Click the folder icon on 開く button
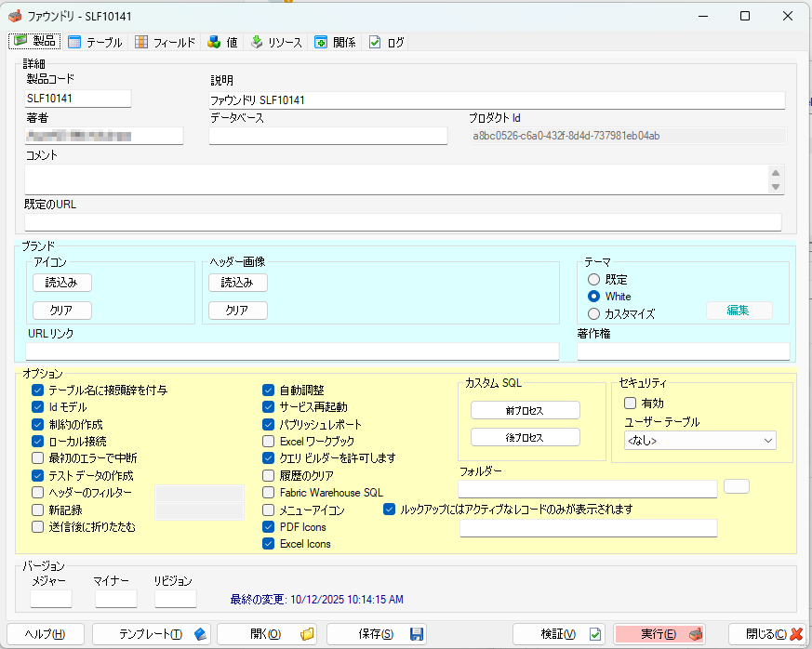 click(307, 634)
